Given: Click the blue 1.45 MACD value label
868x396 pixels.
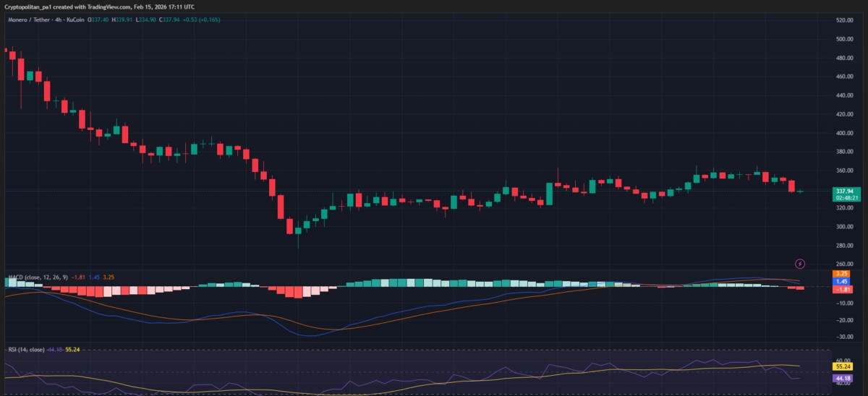Looking at the screenshot, I should [841, 282].
